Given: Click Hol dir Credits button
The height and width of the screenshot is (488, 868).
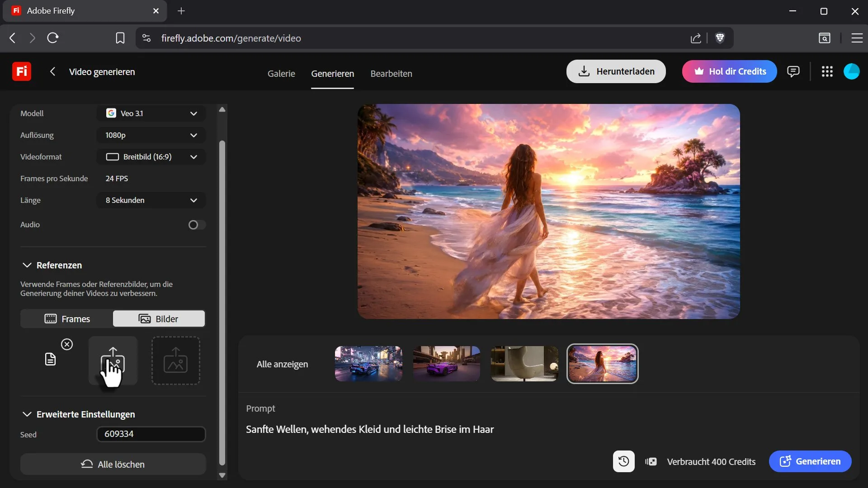Looking at the screenshot, I should tap(729, 71).
